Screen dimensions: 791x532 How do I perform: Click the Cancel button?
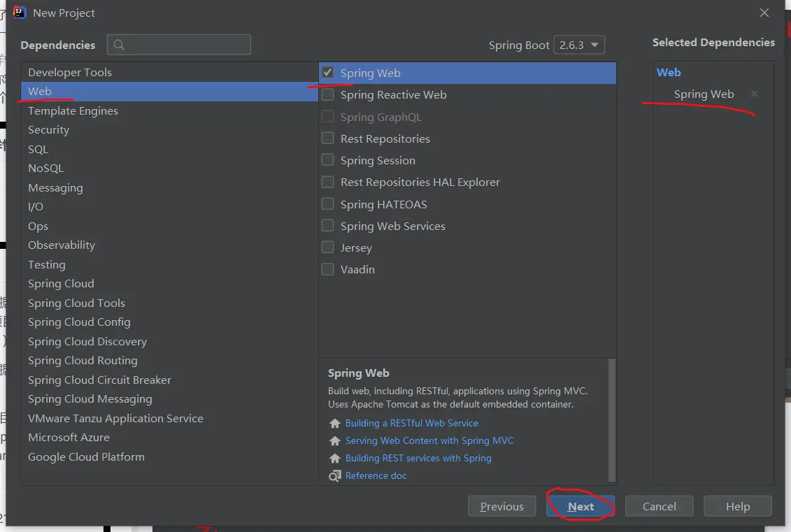tap(660, 506)
